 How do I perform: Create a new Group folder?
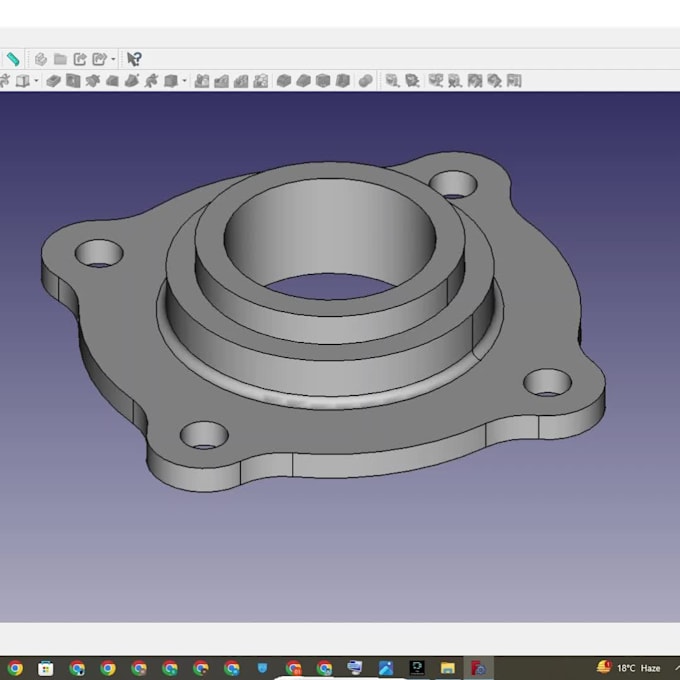pyautogui.click(x=60, y=59)
